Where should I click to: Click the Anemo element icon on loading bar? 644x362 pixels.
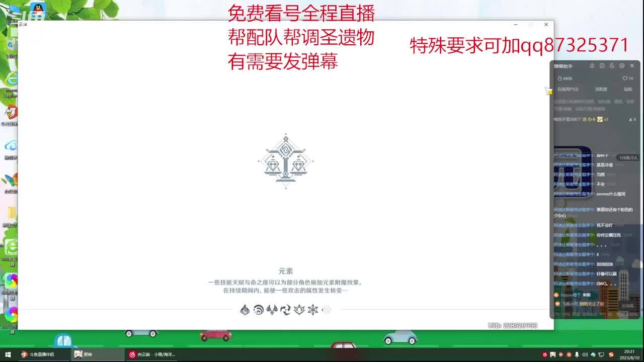286,310
